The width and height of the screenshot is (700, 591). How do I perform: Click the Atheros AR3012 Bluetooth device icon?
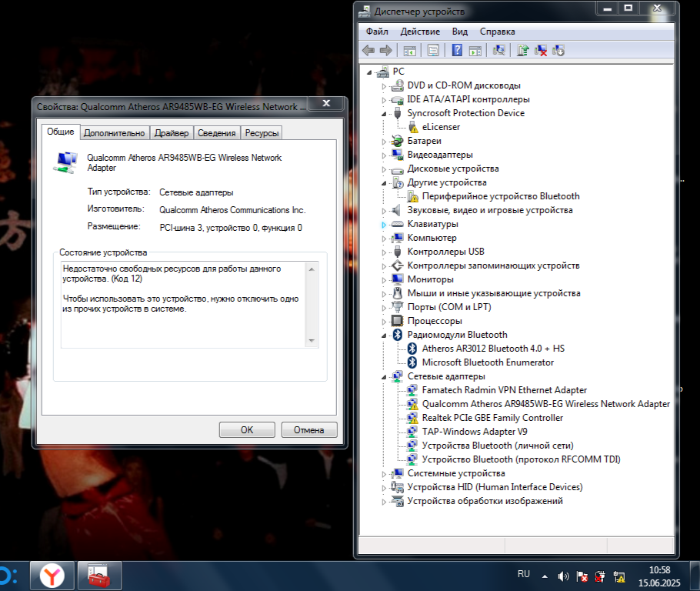coord(412,349)
